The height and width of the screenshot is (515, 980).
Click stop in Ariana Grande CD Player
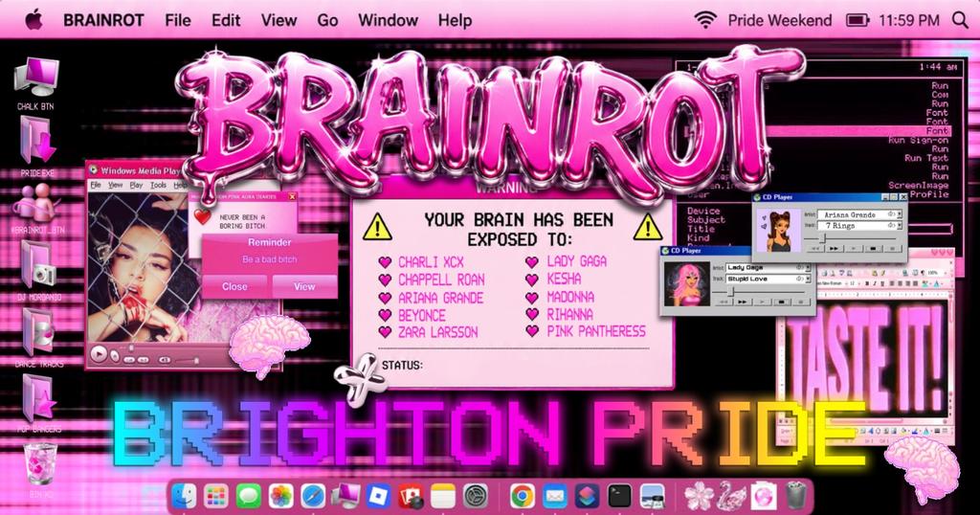pyautogui.click(x=873, y=249)
